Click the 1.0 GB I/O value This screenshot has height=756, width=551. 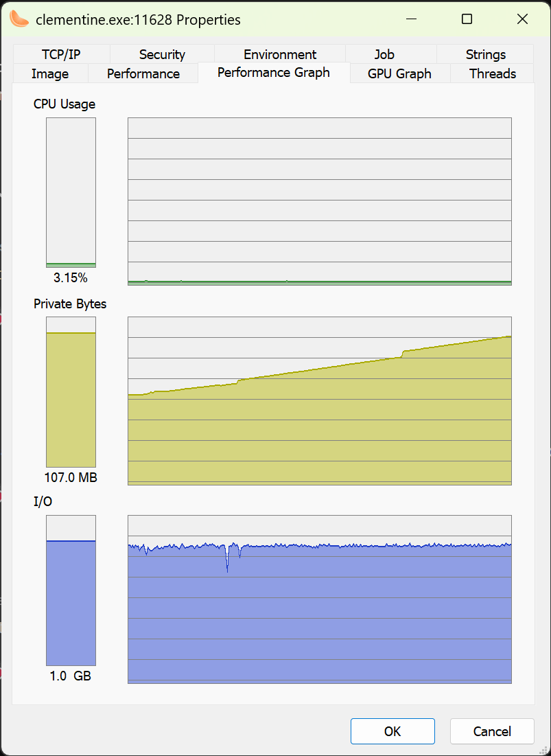(71, 676)
